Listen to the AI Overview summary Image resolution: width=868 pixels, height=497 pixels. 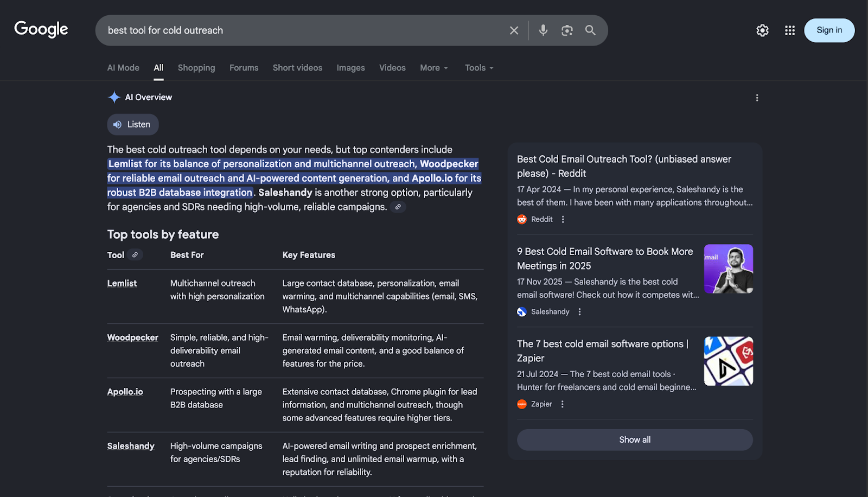tap(132, 124)
